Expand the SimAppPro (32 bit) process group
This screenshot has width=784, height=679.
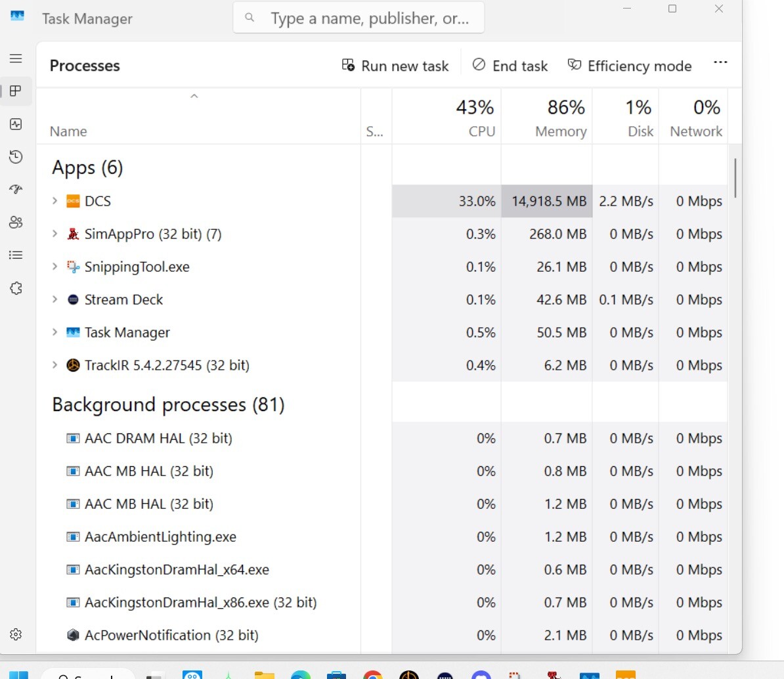(54, 234)
